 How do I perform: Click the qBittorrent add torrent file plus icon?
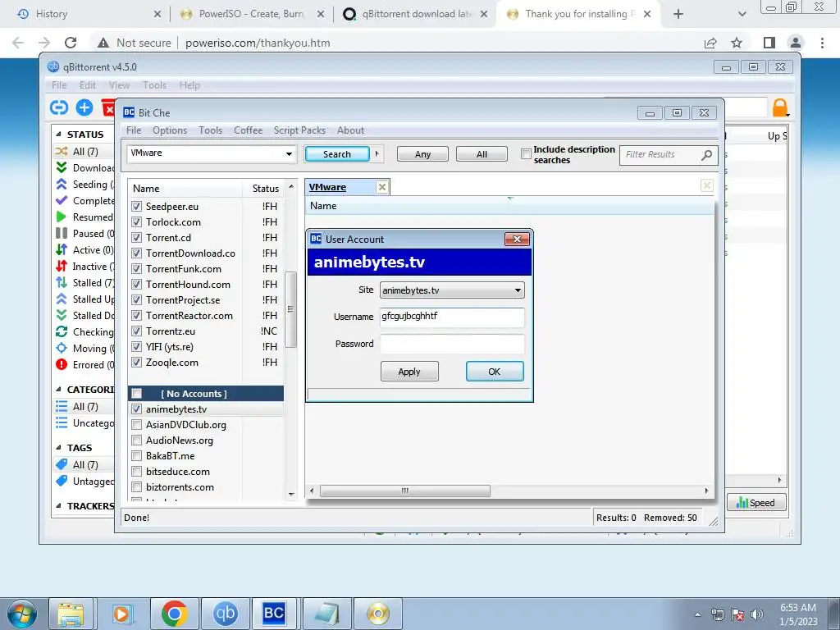coord(84,107)
